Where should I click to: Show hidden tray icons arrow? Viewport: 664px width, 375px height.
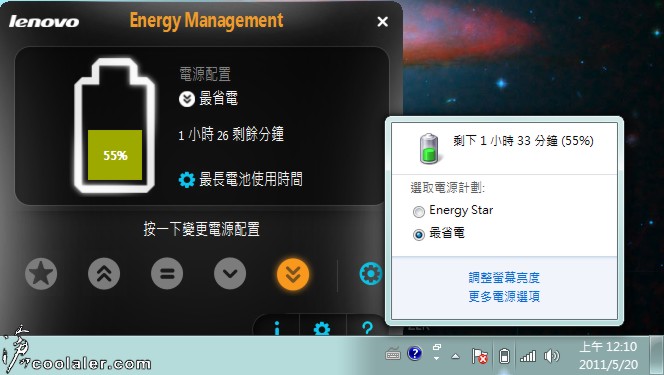point(456,356)
